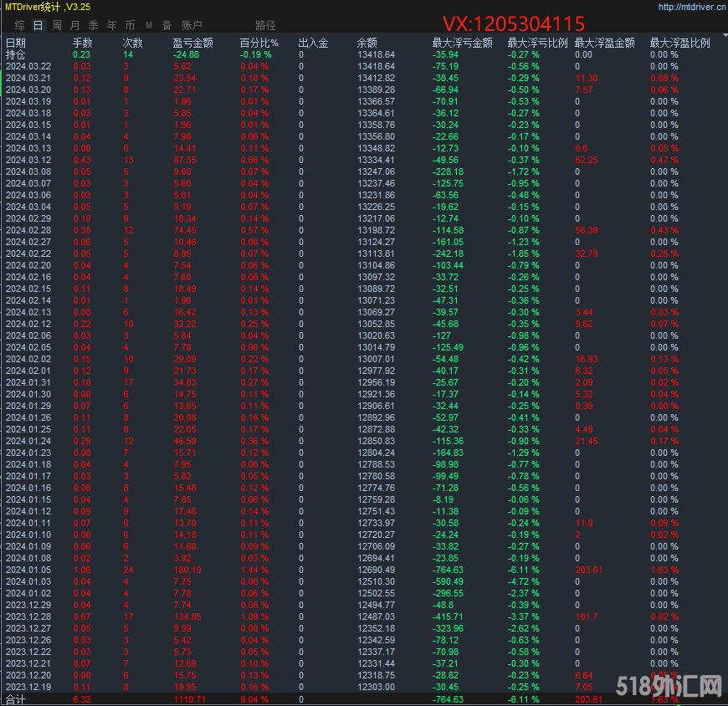The image size is (728, 706).
Task: Sort by the 次数 column header
Action: point(132,43)
